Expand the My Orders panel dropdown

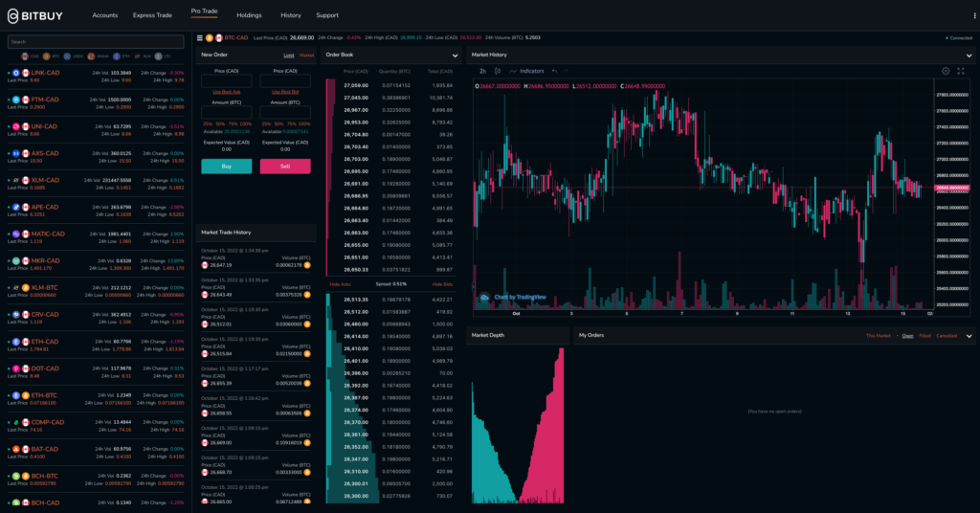(x=969, y=336)
